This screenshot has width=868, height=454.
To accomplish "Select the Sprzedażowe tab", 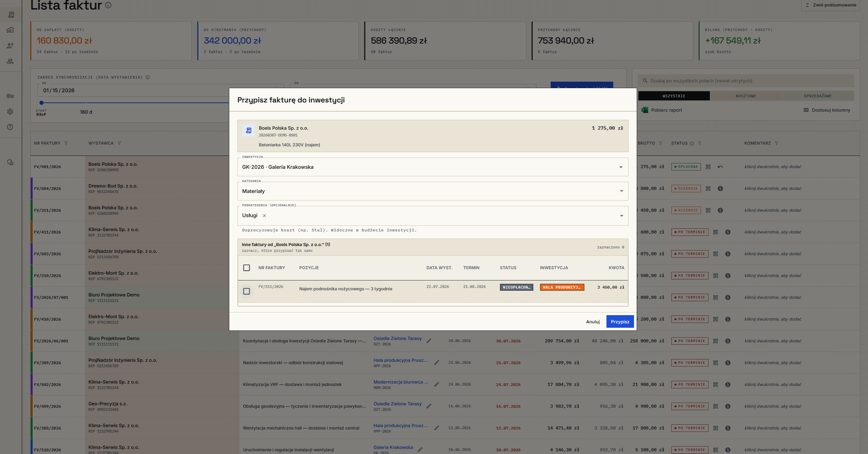I will pos(818,96).
